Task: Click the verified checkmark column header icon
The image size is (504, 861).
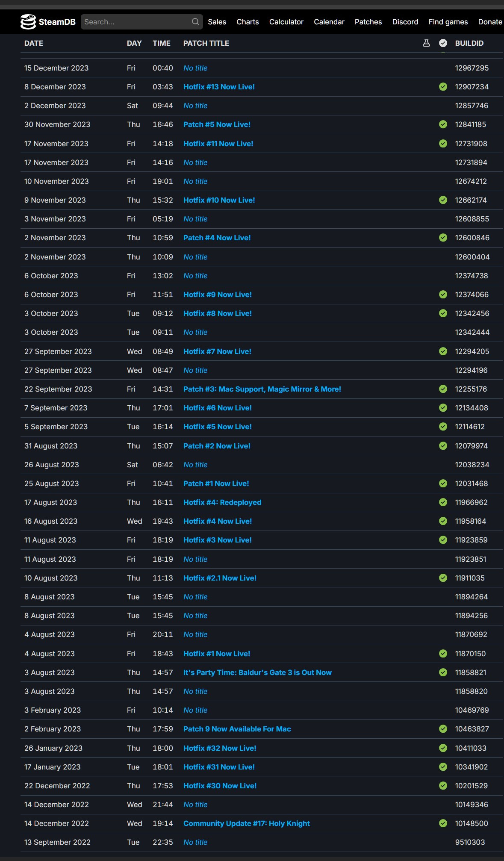Action: click(x=443, y=43)
